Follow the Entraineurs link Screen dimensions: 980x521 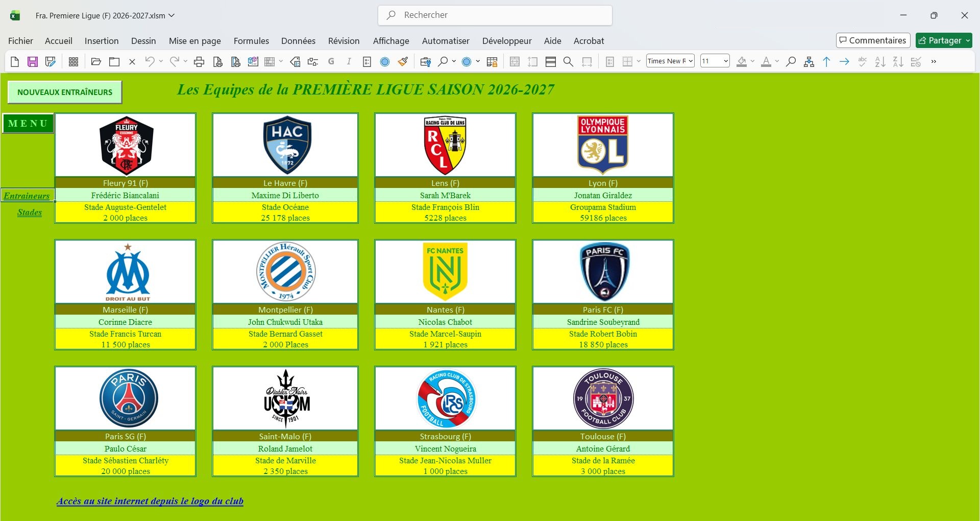coord(27,196)
